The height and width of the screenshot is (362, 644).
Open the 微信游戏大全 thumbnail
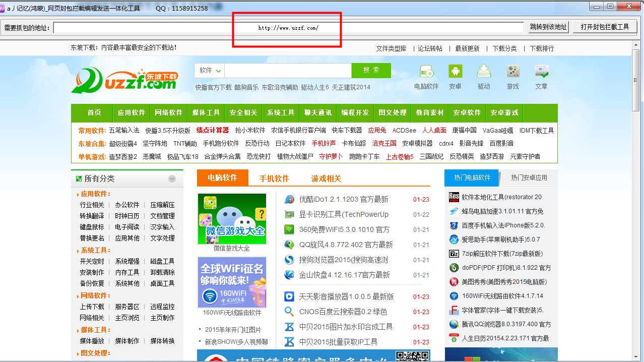point(232,218)
